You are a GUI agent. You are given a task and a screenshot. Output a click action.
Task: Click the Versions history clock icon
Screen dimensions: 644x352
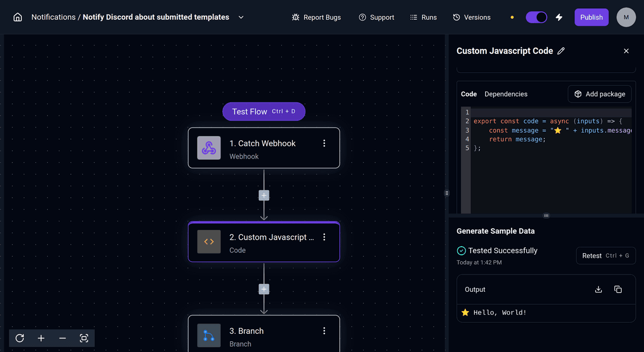pyautogui.click(x=457, y=17)
